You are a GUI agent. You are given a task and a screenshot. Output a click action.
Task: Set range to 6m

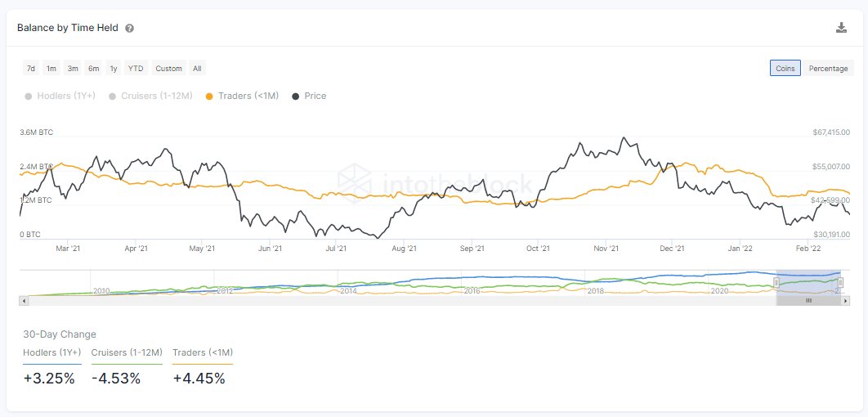(94, 69)
